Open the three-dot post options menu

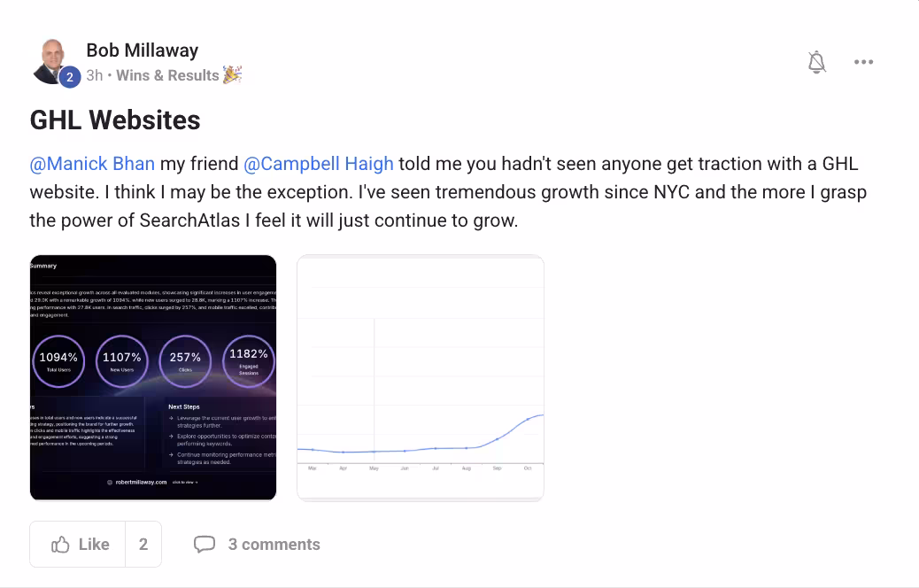pyautogui.click(x=863, y=62)
